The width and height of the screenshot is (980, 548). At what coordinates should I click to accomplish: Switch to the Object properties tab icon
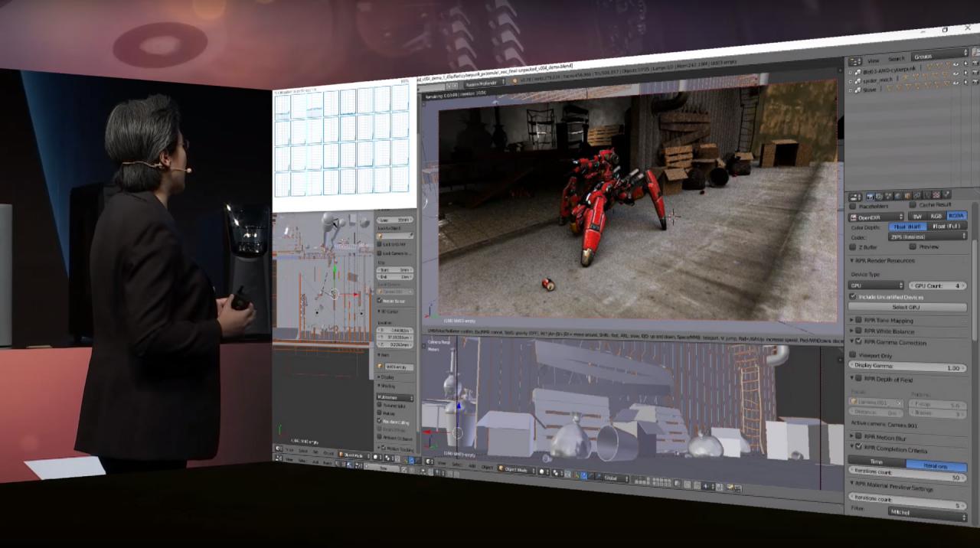coord(907,197)
